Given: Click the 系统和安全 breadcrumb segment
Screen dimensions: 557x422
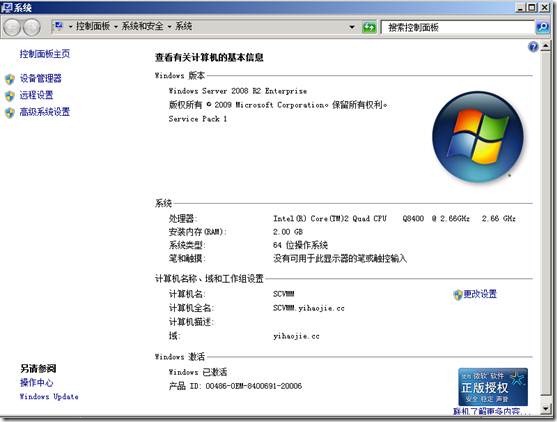Looking at the screenshot, I should 142,26.
